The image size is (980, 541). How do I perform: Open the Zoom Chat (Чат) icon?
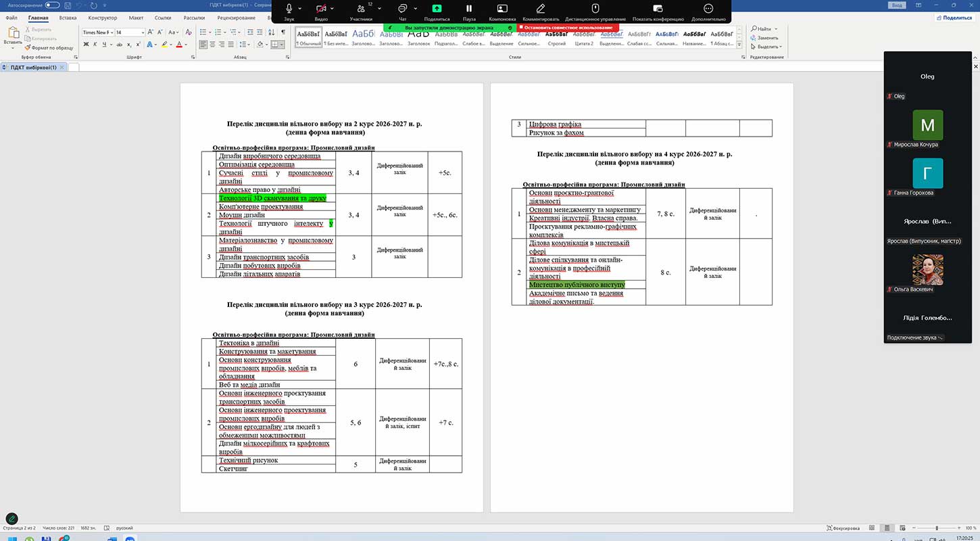point(402,9)
